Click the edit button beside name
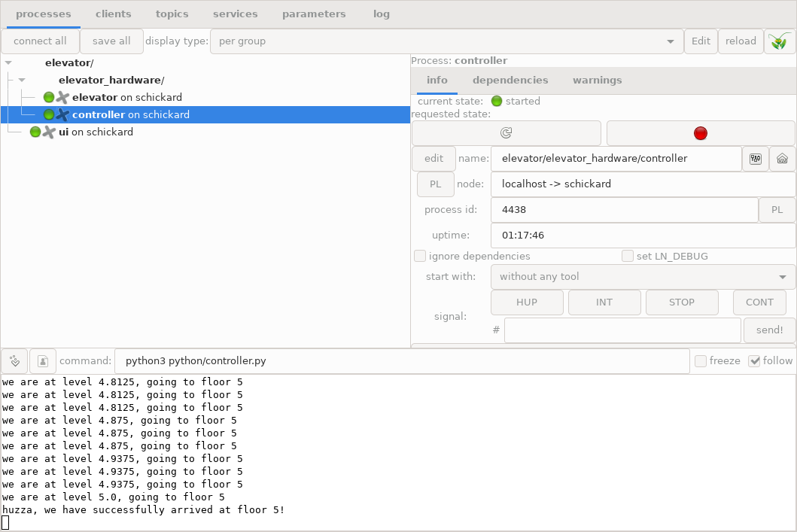This screenshot has width=797, height=532. (x=433, y=159)
